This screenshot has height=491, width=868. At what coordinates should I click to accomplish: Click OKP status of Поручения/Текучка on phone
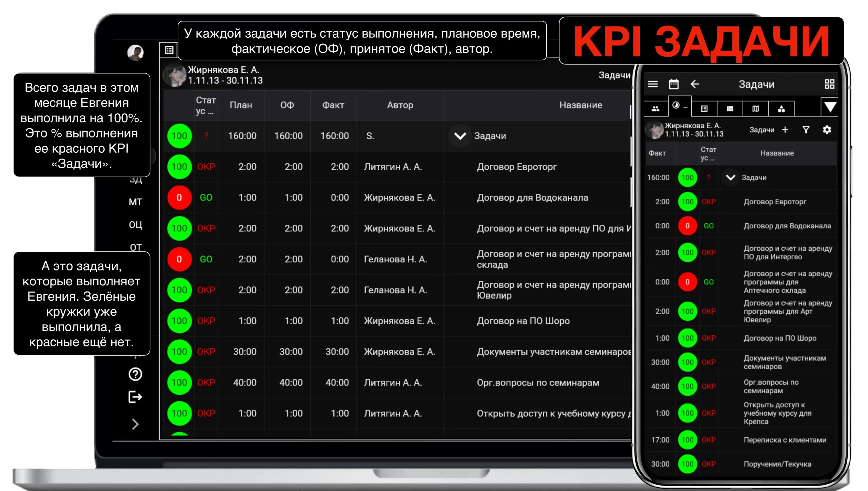[x=708, y=464]
